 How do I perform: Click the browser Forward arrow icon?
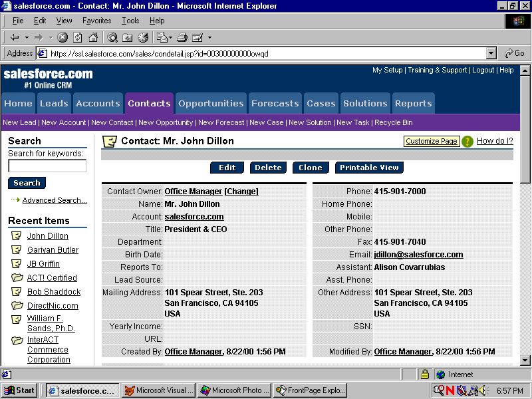point(39,37)
